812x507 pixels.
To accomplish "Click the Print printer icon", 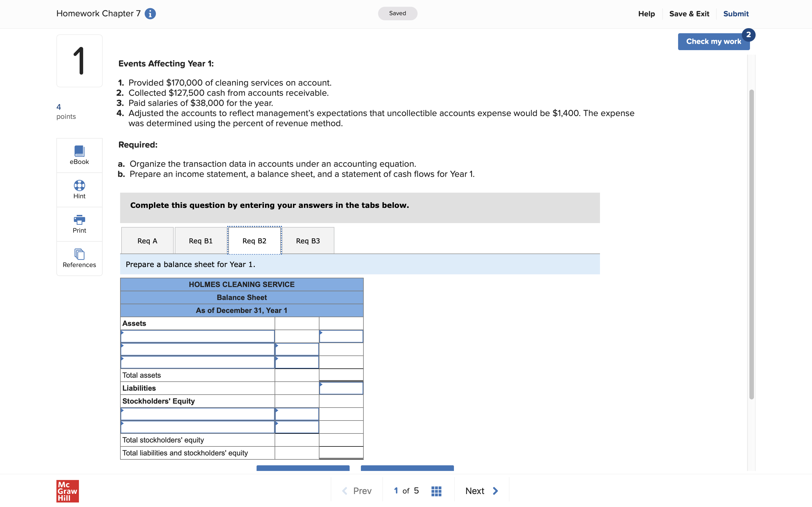I will click(79, 220).
